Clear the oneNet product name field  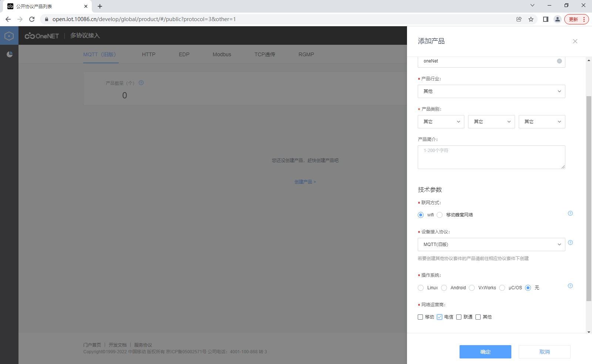559,61
